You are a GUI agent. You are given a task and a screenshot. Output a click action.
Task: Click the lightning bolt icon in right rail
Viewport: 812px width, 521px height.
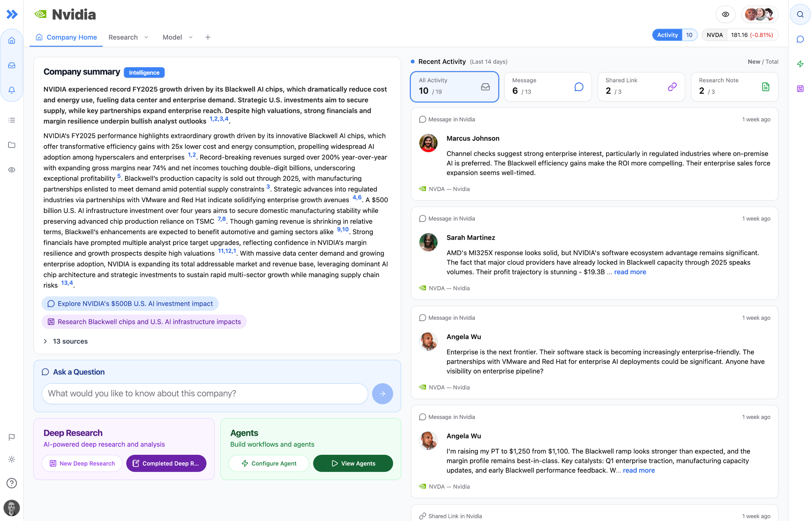[x=800, y=64]
